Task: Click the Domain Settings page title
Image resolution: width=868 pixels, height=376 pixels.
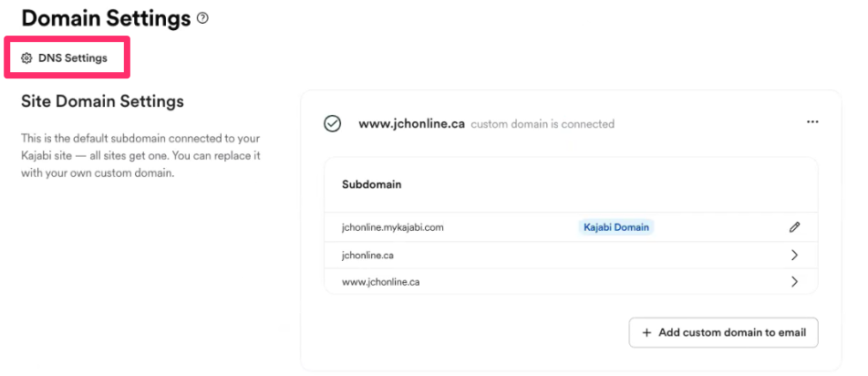Action: pyautogui.click(x=106, y=17)
